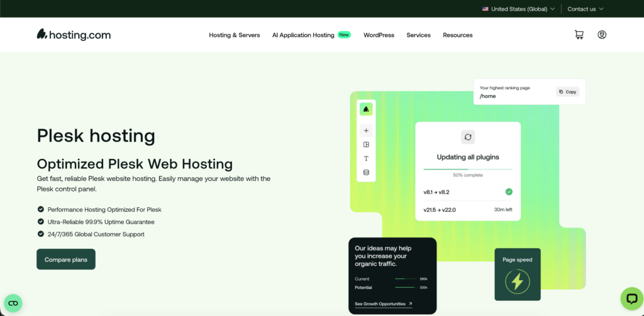The width and height of the screenshot is (644, 316).
Task: Click the checkmark beside Performance Hosting Optimized
Action: 41,209
